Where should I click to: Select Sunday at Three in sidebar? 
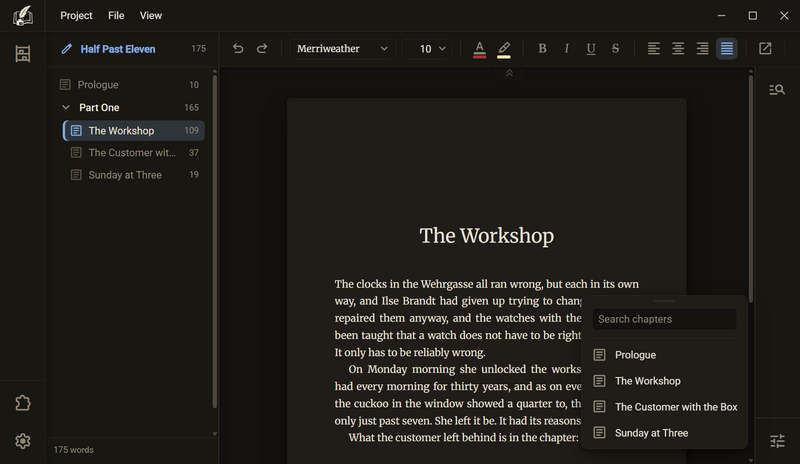click(134, 175)
